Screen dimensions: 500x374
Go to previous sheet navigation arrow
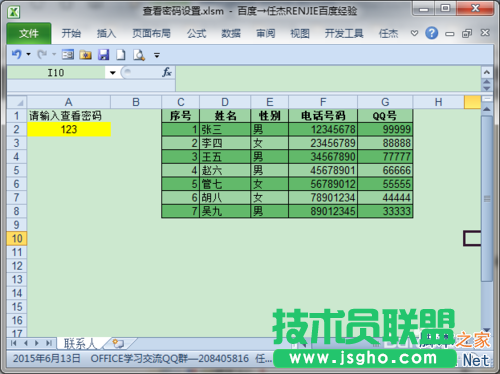tap(26, 343)
